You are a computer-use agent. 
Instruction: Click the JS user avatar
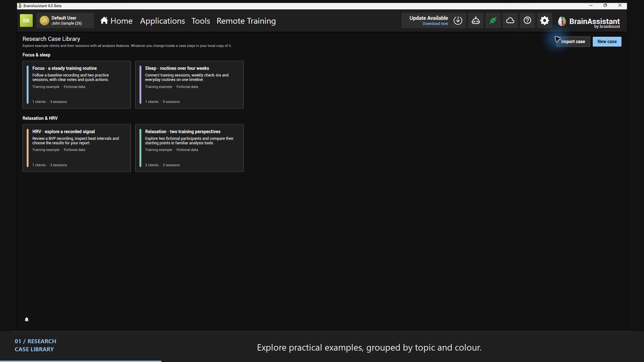(x=44, y=21)
